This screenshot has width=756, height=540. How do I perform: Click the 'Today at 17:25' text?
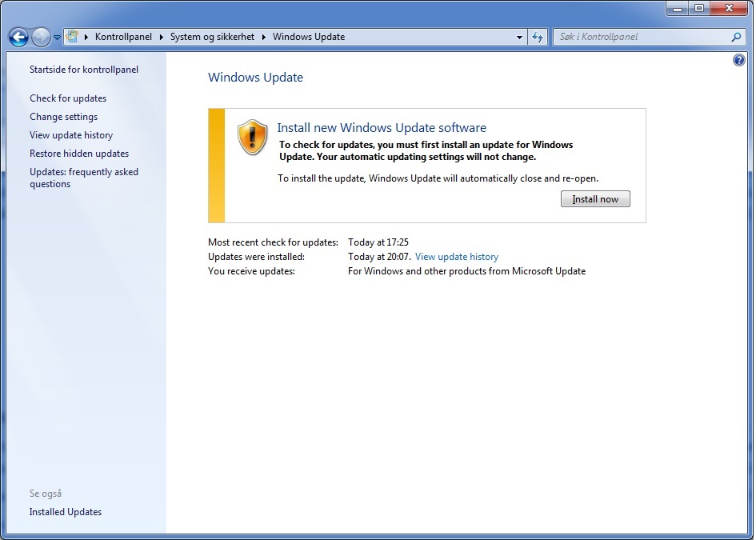coord(378,242)
